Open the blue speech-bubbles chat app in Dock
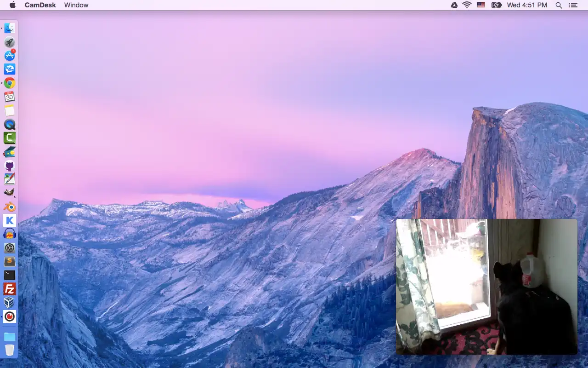This screenshot has width=588, height=368. (x=10, y=69)
